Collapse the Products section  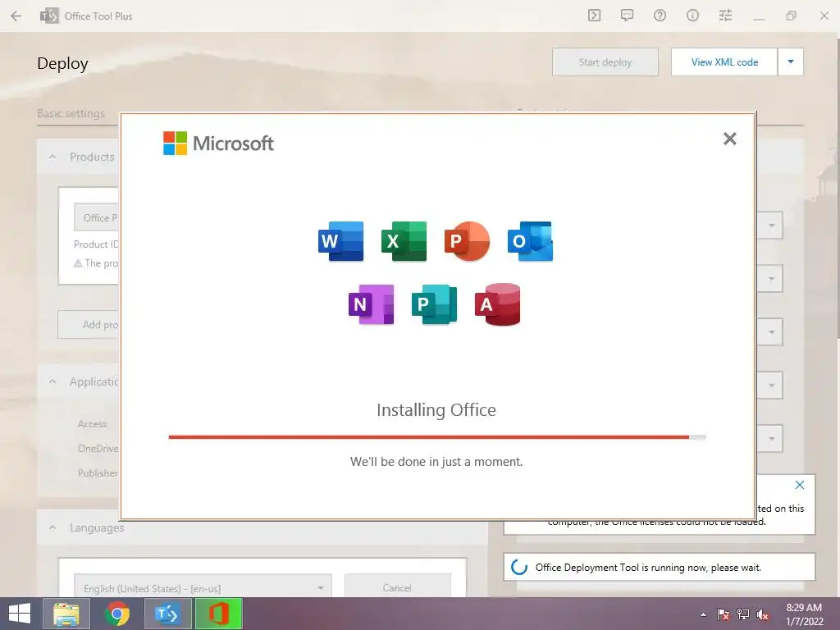click(x=52, y=157)
